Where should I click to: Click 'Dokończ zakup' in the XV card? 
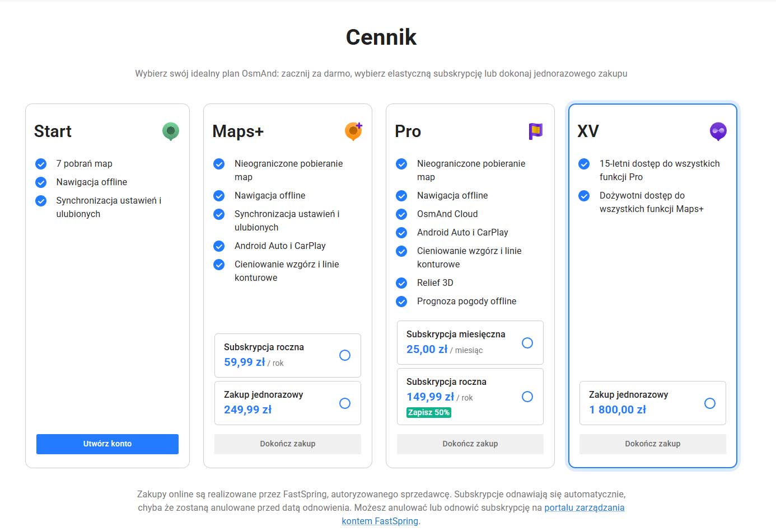pyautogui.click(x=653, y=444)
